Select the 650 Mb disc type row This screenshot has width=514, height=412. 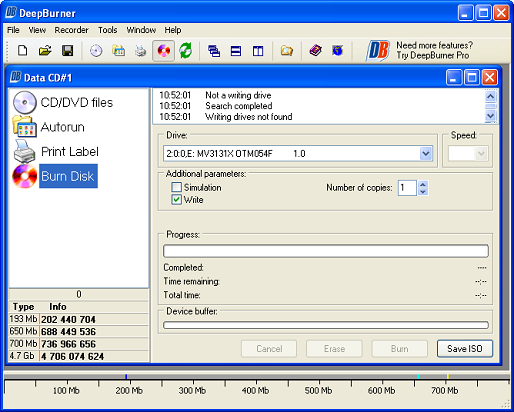(79, 331)
